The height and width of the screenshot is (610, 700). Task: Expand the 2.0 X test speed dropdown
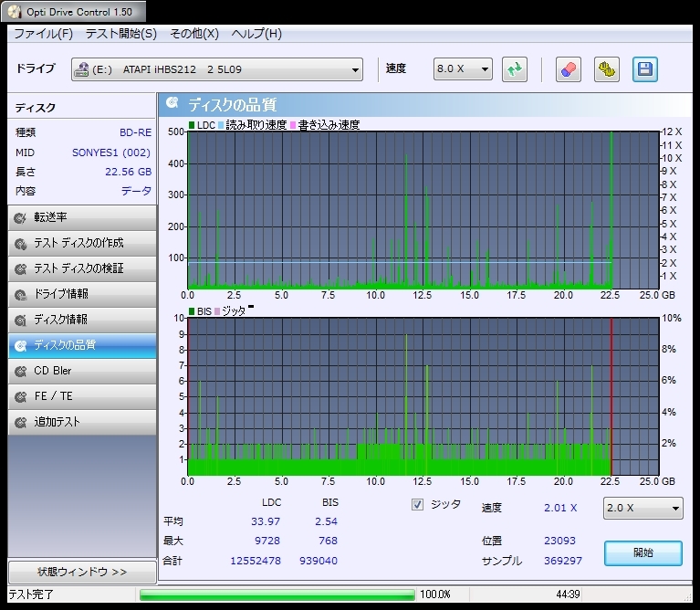tap(674, 508)
